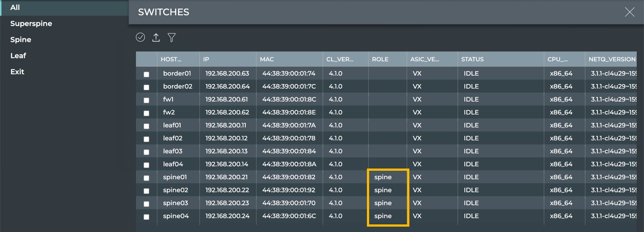Sort table by ROLE column header

pos(380,59)
